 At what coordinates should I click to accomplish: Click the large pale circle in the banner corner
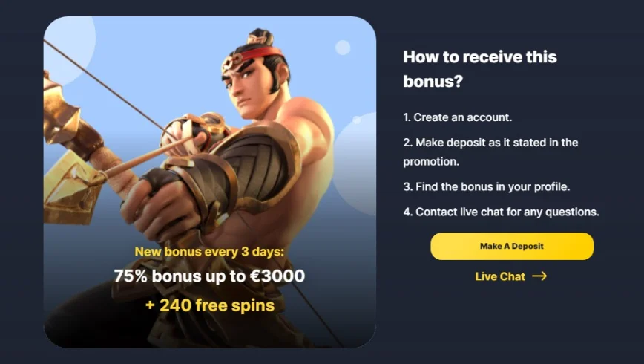(69, 41)
